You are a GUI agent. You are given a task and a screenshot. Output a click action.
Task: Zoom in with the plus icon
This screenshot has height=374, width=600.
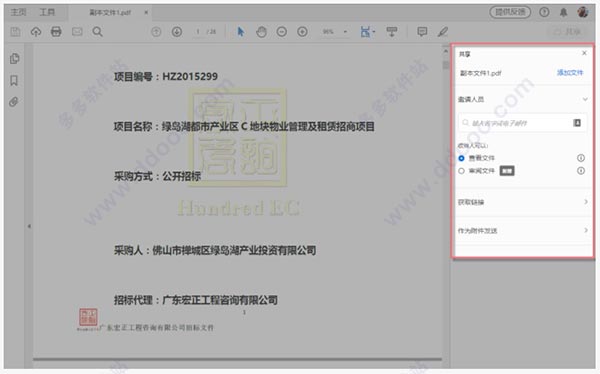coord(302,32)
